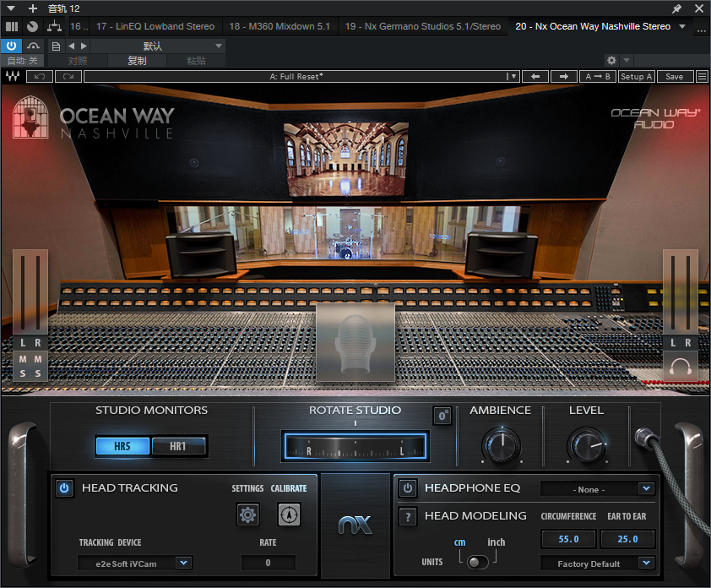
Task: Toggle the cm/inch units switch
Action: point(478,562)
